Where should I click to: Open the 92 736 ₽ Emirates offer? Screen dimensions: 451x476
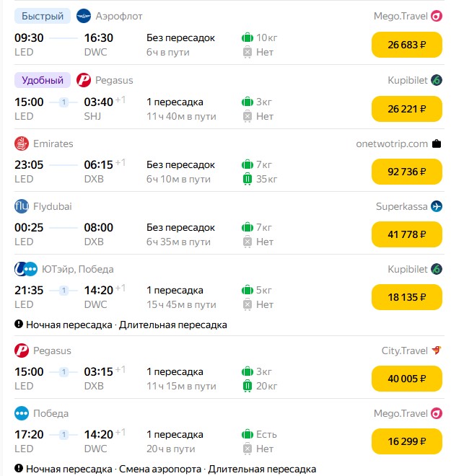(x=407, y=172)
